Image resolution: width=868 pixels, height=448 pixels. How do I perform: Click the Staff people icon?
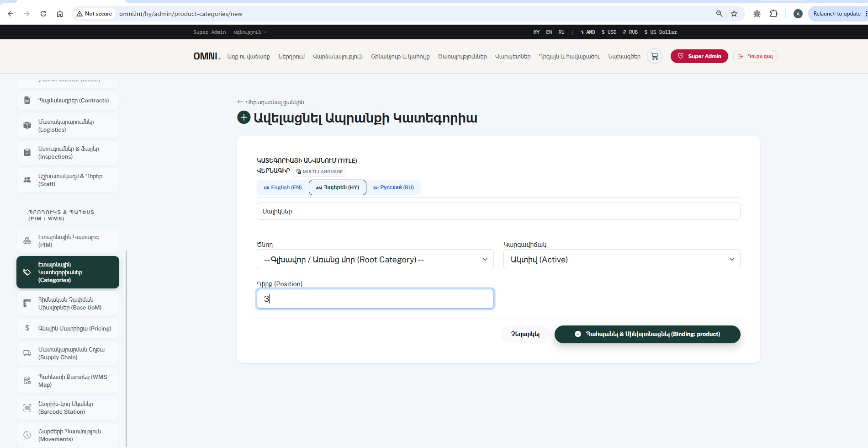pyautogui.click(x=27, y=180)
